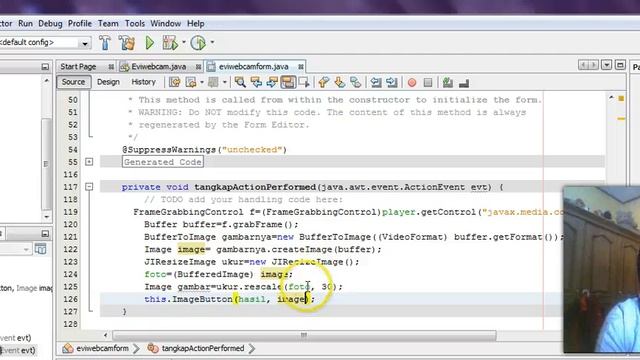Click Previous Bookmark icon

coord(324,82)
